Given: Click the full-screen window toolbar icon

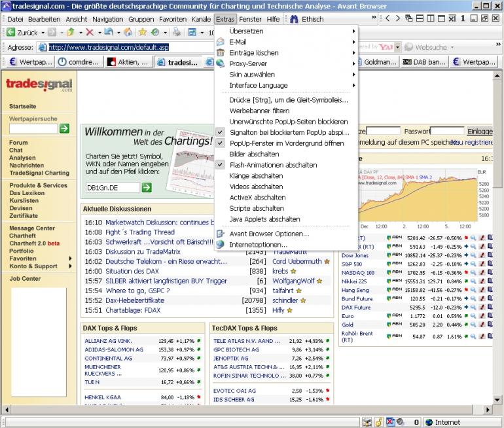Looking at the screenshot, I should tap(192, 32).
